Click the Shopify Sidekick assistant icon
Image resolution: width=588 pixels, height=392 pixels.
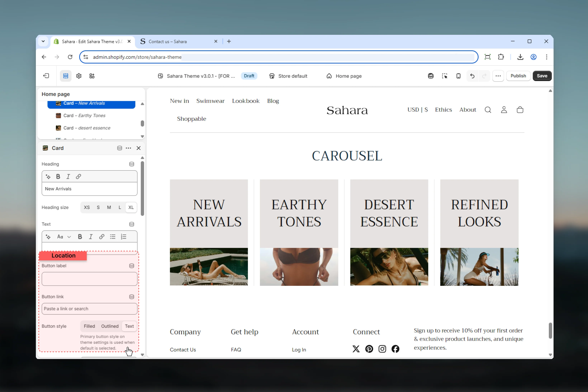[431, 76]
